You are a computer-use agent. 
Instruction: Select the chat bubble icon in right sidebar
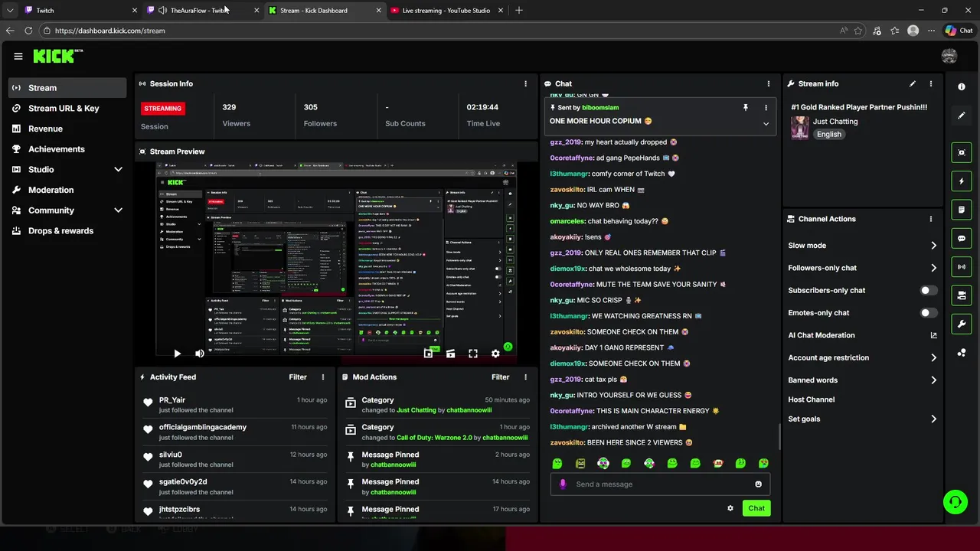[x=962, y=238]
